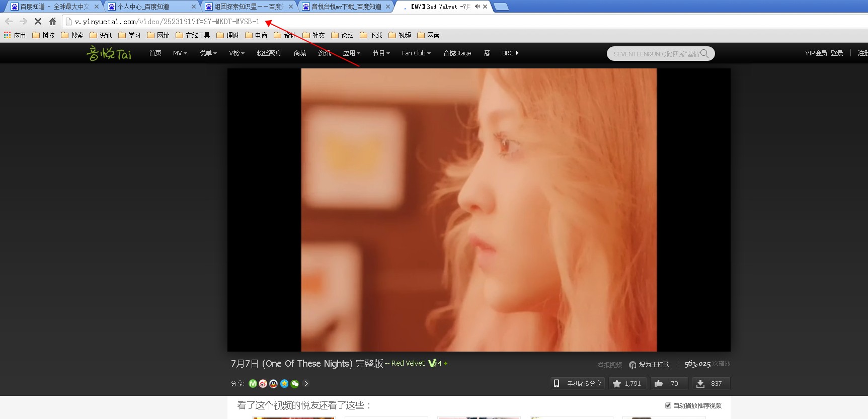
Task: Click the green V verified artist badge
Action: pyautogui.click(x=432, y=363)
